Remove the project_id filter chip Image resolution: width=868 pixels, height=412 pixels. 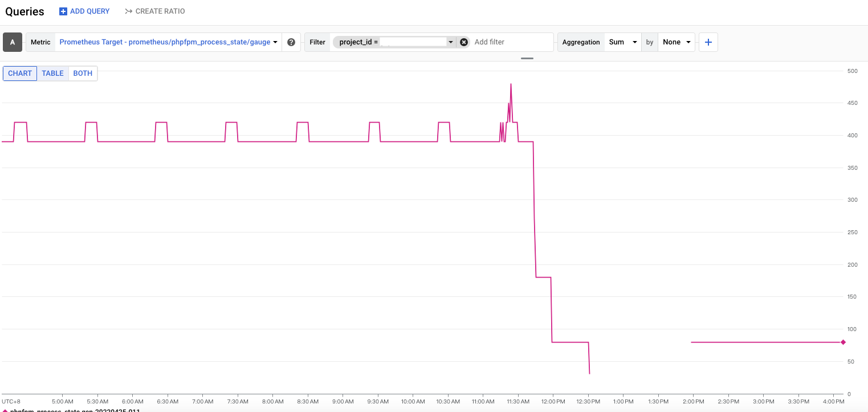[464, 42]
